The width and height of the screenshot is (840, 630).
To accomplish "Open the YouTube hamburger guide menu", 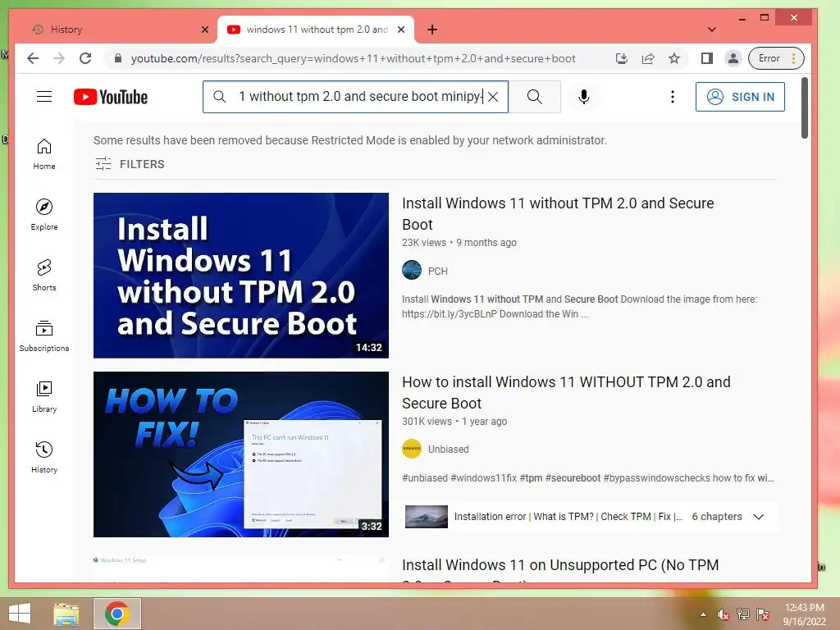I will click(x=44, y=97).
